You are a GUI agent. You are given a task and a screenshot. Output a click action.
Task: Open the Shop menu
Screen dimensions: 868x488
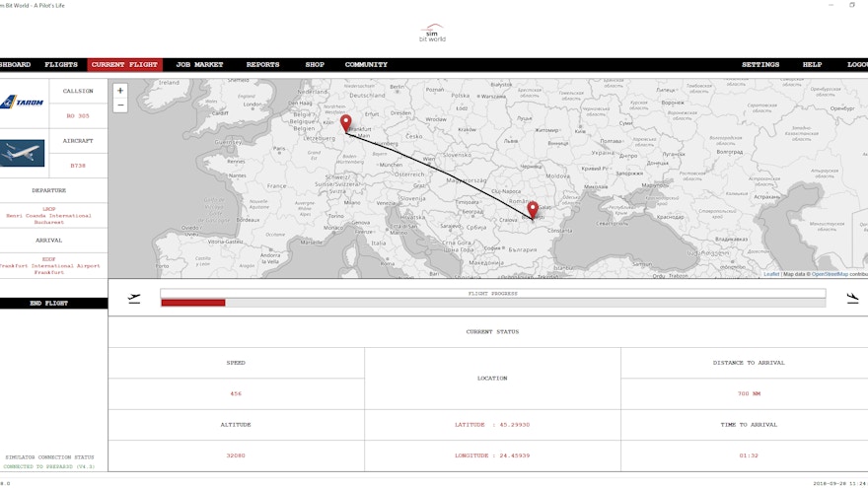point(315,65)
